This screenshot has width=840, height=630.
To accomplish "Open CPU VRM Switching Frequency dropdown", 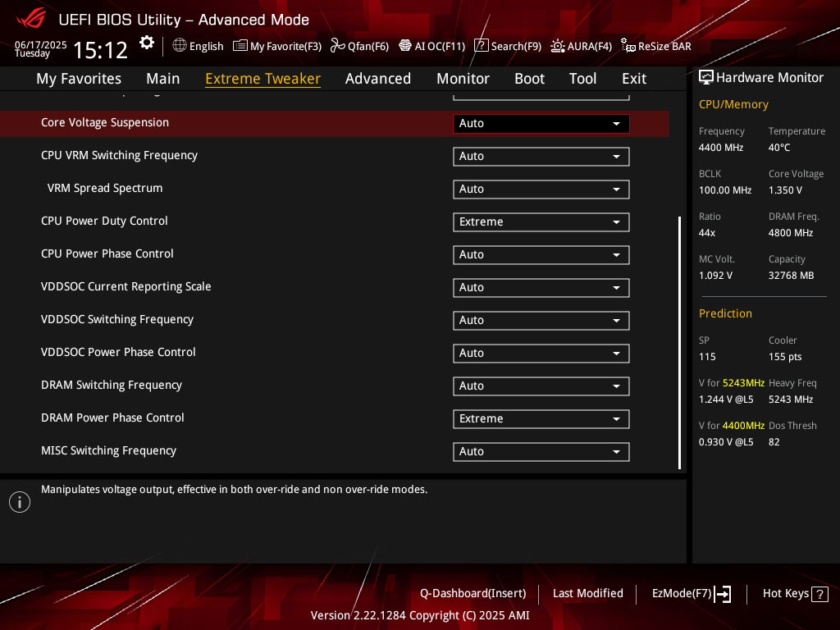I will (541, 157).
